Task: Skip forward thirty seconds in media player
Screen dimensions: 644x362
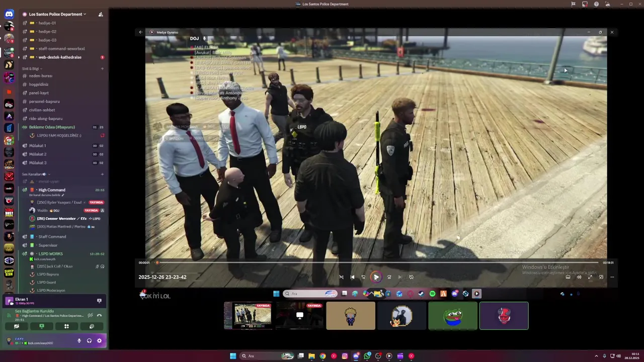Action: click(389, 277)
